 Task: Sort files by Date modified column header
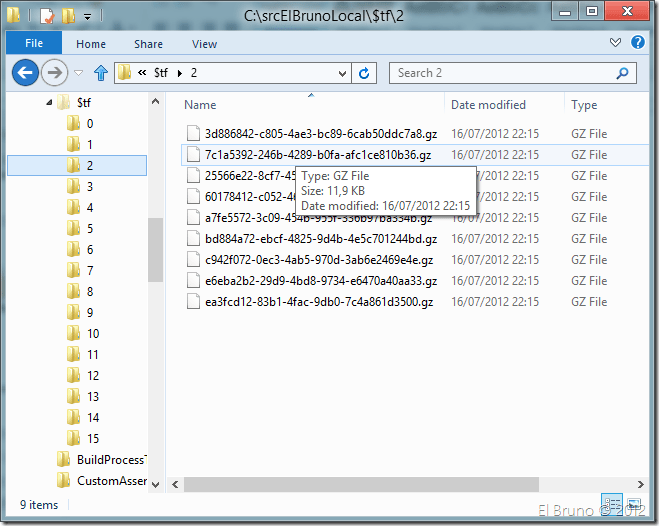pos(488,104)
